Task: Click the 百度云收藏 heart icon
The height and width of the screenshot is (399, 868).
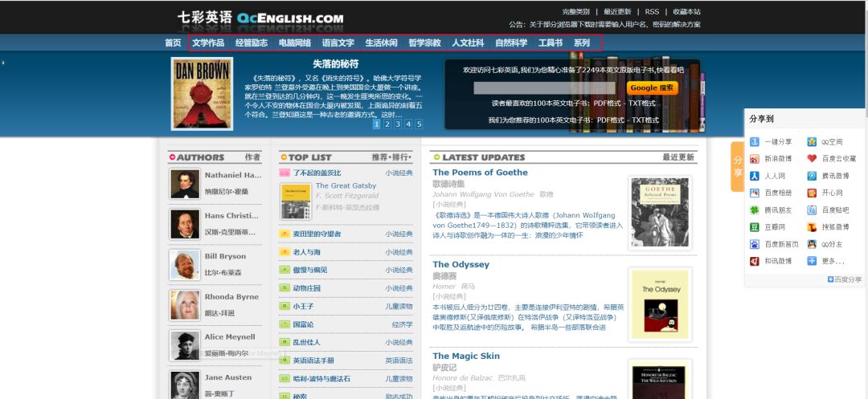Action: click(x=812, y=159)
